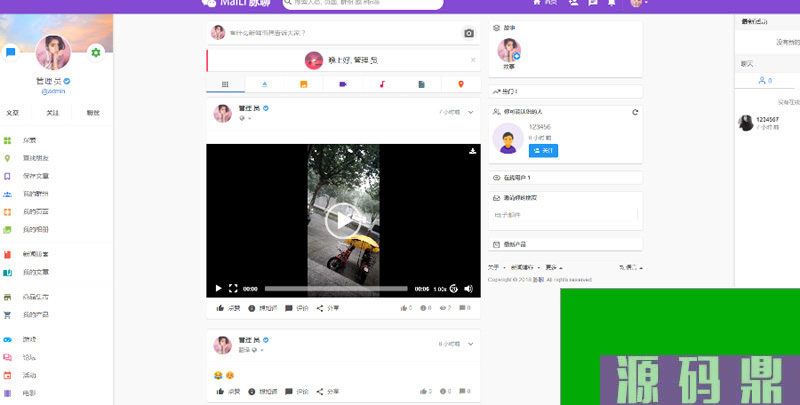Open friend requests icon in the header
800x405 pixels.
coord(573,3)
